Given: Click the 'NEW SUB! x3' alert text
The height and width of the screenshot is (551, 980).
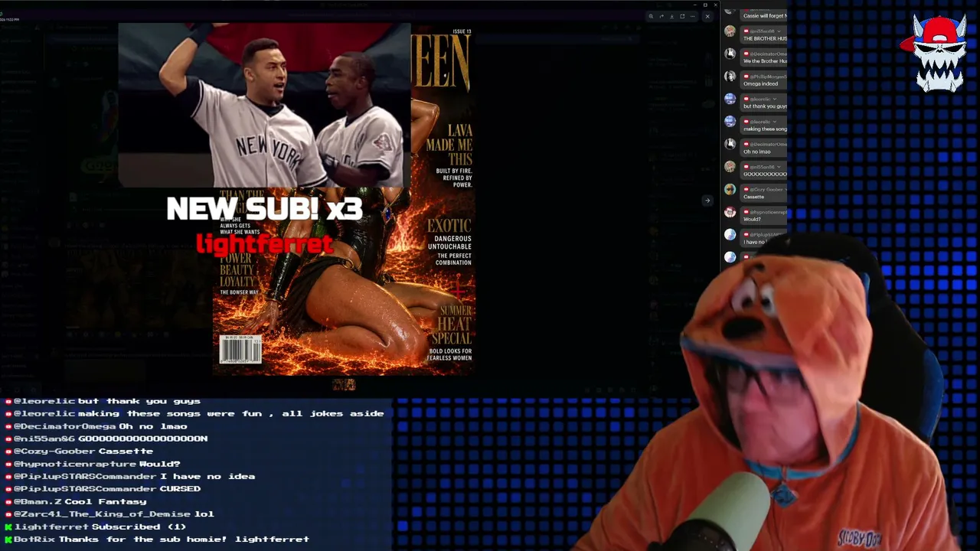Looking at the screenshot, I should (265, 209).
